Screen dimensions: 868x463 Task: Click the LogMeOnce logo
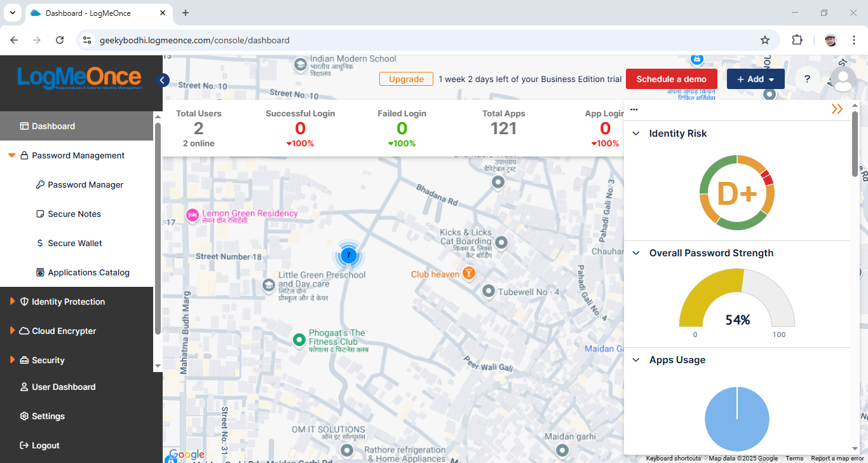pos(79,78)
